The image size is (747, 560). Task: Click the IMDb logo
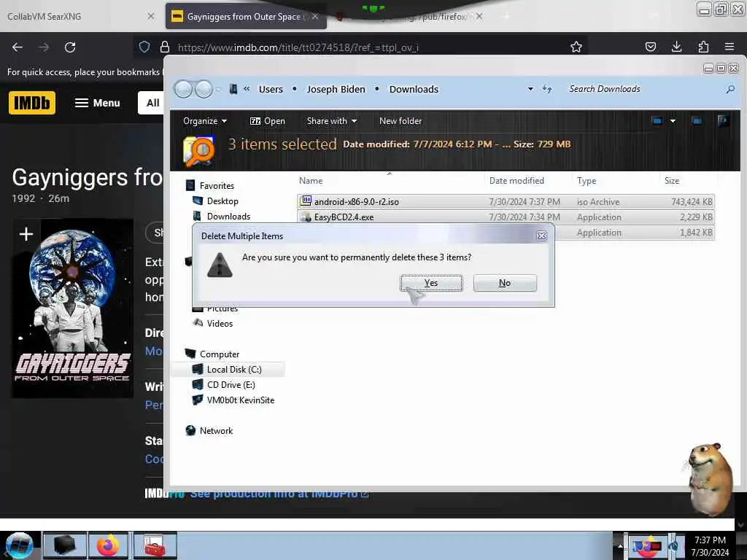32,103
